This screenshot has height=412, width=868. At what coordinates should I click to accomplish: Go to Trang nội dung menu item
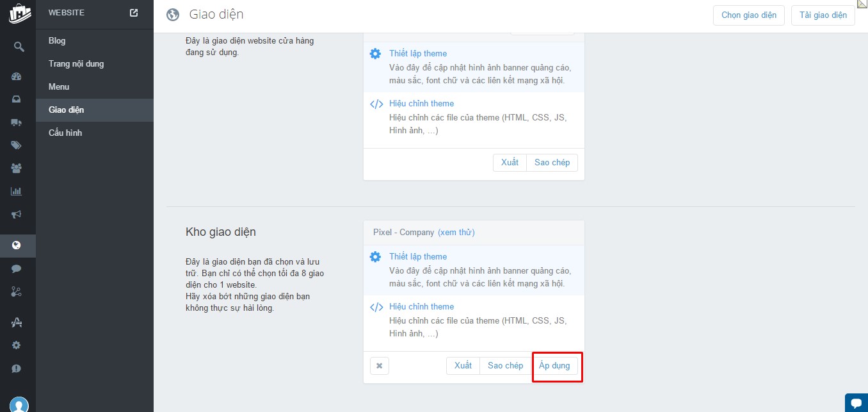tap(76, 63)
